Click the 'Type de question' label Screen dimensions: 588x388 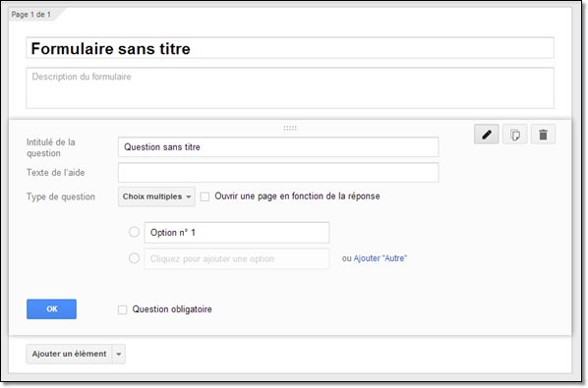click(x=61, y=196)
